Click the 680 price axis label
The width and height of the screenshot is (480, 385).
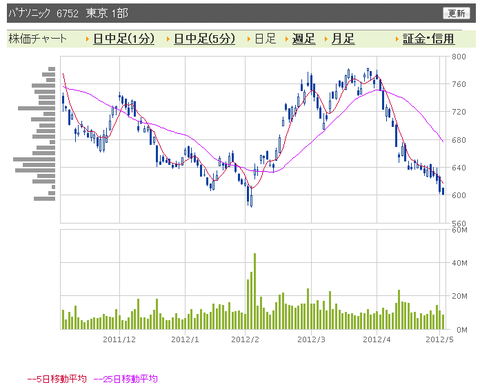[459, 140]
